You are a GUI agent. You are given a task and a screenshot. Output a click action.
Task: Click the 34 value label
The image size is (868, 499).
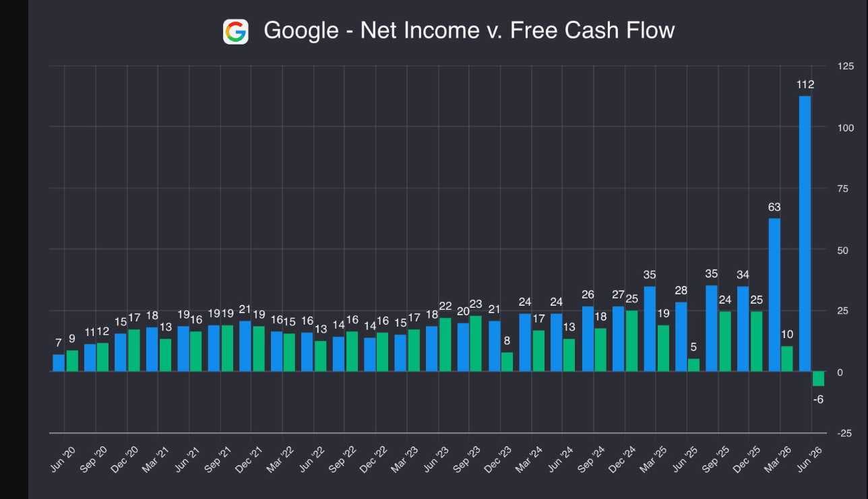click(x=743, y=275)
